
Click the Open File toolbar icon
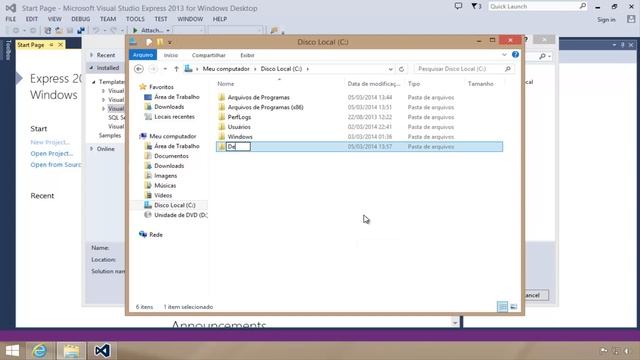click(59, 31)
